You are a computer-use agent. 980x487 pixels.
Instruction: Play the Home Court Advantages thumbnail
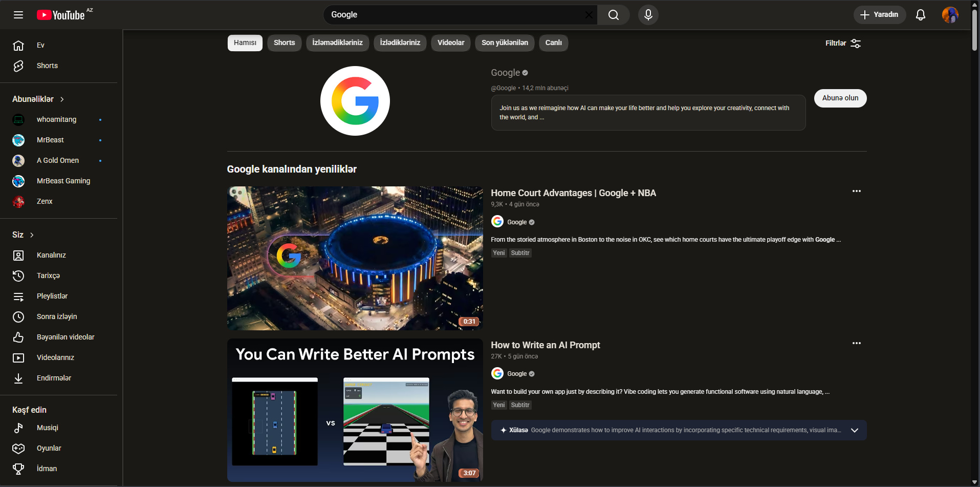(x=355, y=258)
